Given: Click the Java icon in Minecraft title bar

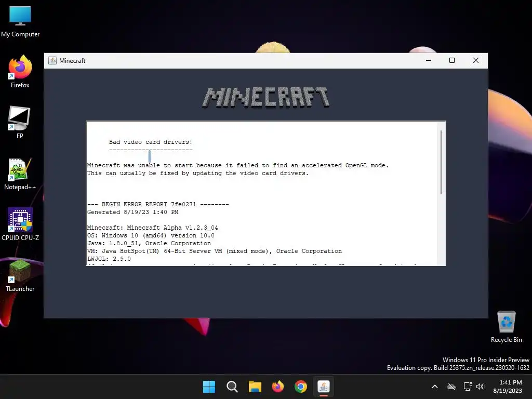Looking at the screenshot, I should [x=52, y=60].
